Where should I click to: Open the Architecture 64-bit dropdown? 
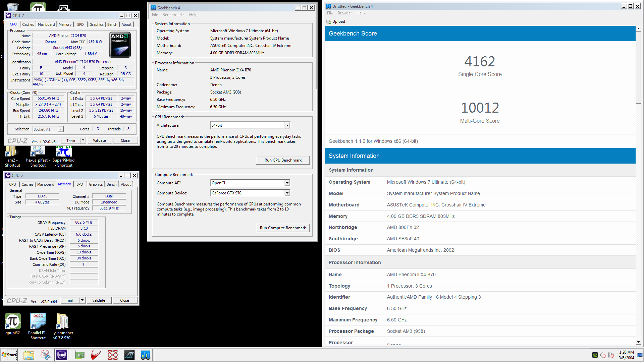(287, 125)
